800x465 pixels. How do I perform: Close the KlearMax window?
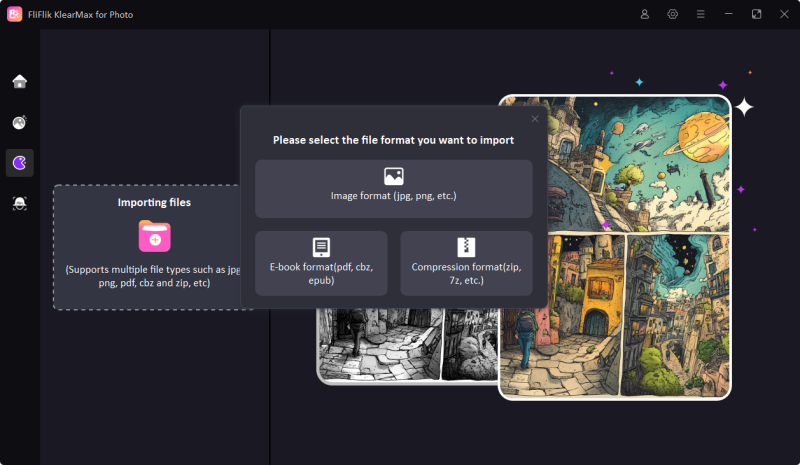tap(784, 14)
